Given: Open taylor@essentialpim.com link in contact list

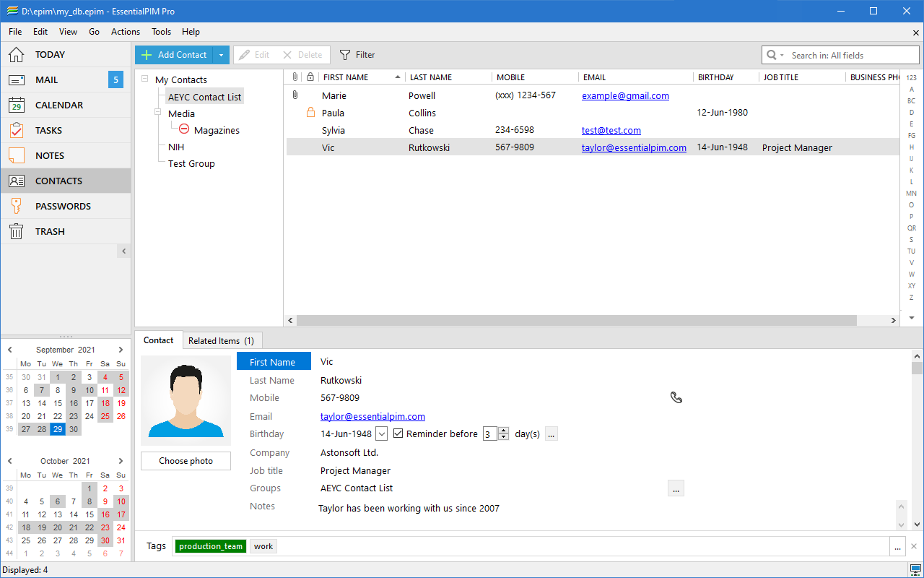Looking at the screenshot, I should pyautogui.click(x=634, y=147).
